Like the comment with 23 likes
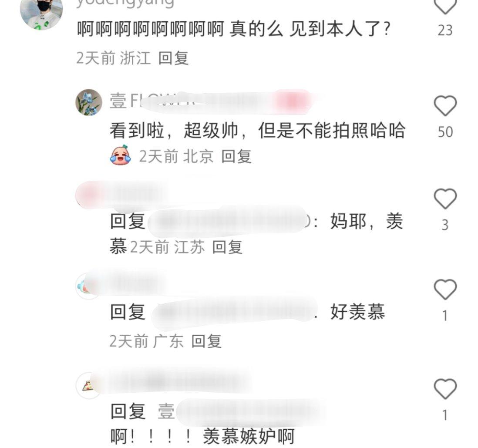This screenshot has height=448, width=478. click(445, 6)
